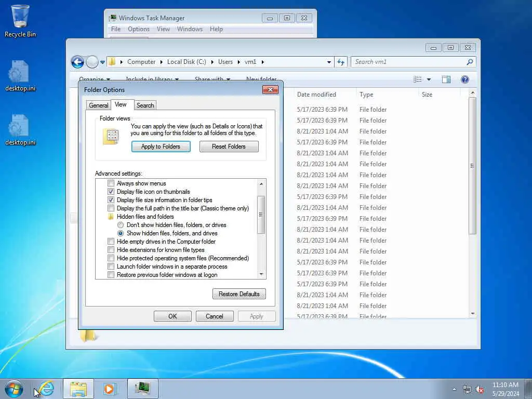Open the view options dropdown arrow

pyautogui.click(x=429, y=79)
